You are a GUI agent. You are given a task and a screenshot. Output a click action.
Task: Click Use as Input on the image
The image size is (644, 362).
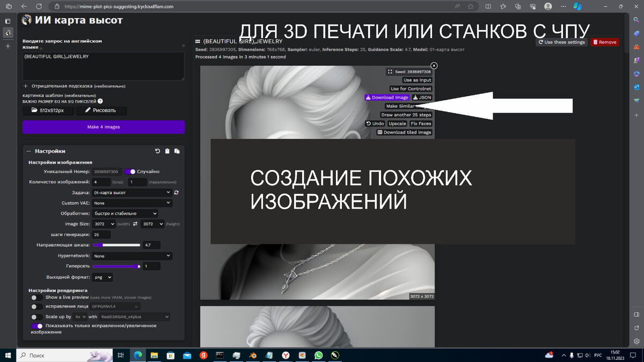pos(417,80)
